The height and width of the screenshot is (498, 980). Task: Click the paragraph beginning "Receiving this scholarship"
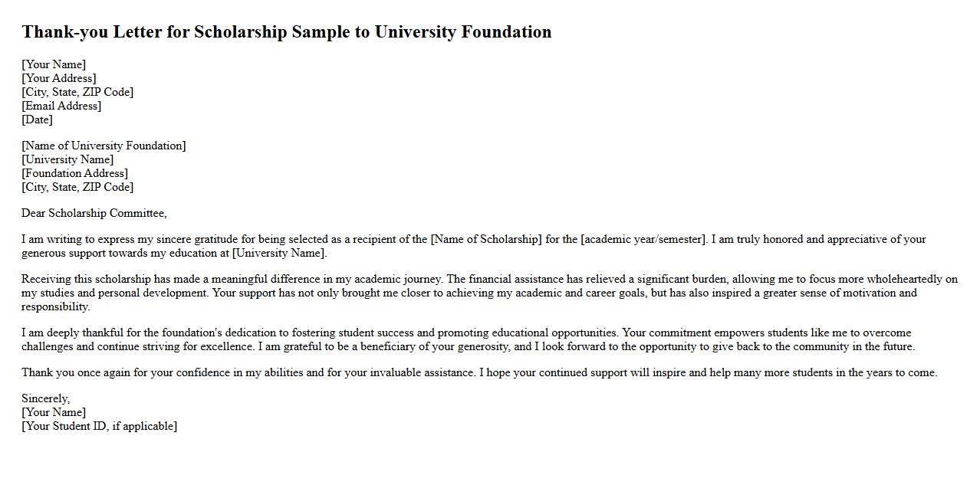click(x=489, y=293)
